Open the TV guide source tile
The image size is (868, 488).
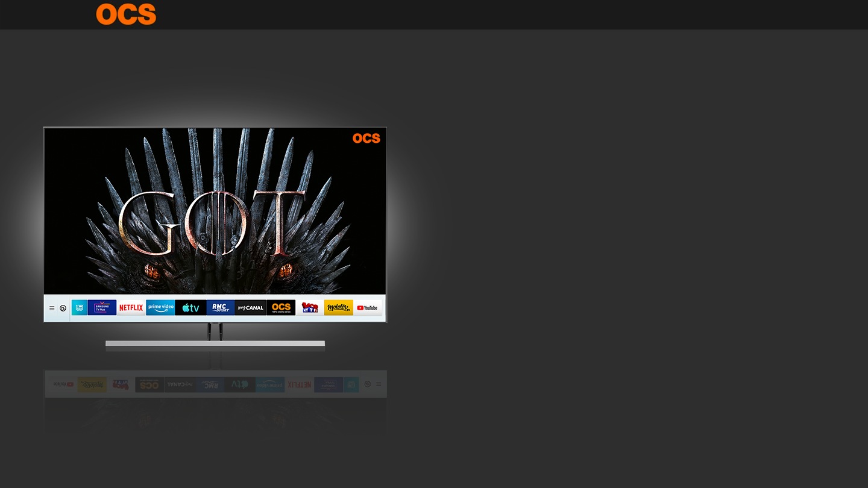[x=80, y=307]
